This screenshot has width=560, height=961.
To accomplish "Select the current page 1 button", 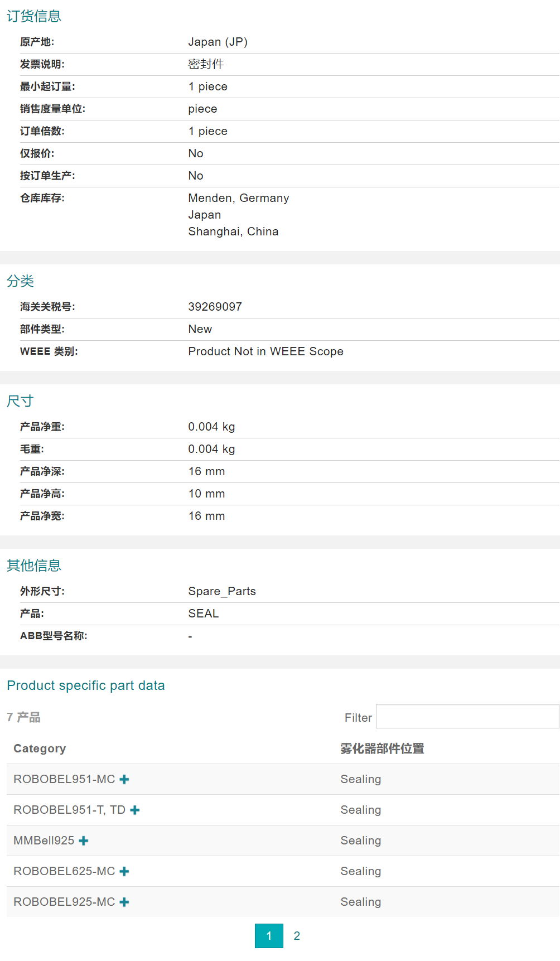I will click(269, 936).
